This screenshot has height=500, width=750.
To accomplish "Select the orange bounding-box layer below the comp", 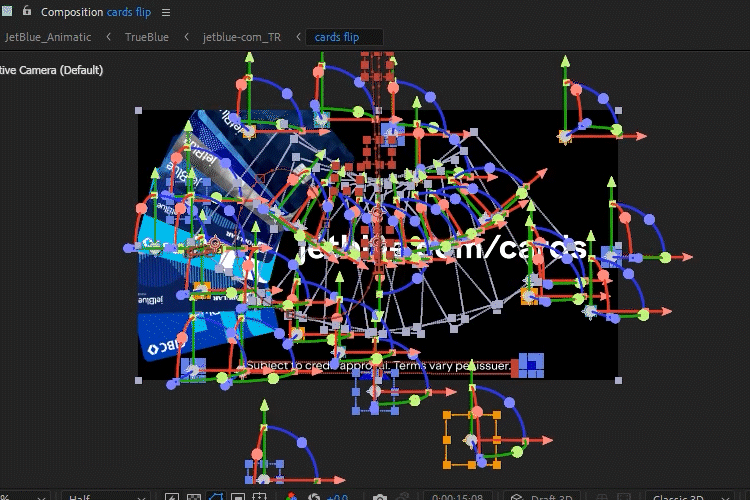I will point(472,440).
